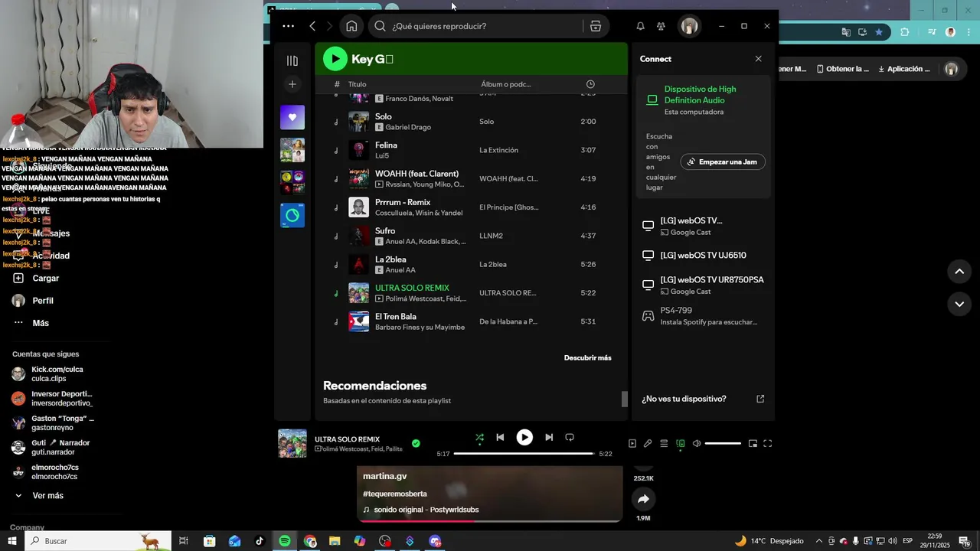The height and width of the screenshot is (551, 980).
Task: Select the song Felina by Lui5
Action: [x=471, y=150]
